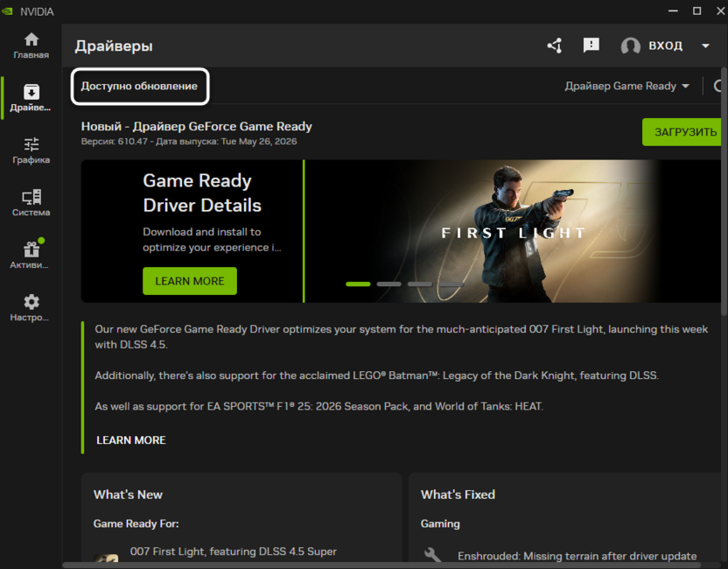Select the Драйверы sidebar item

tap(31, 98)
